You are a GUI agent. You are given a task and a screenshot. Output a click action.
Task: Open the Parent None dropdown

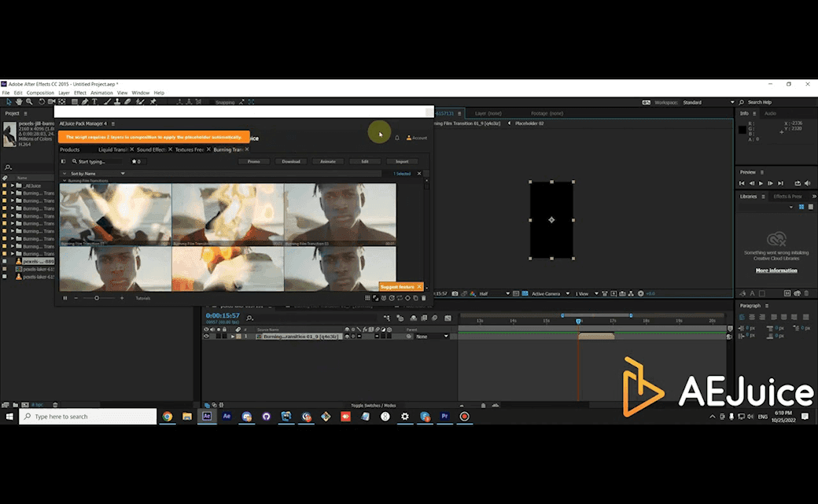(x=432, y=337)
